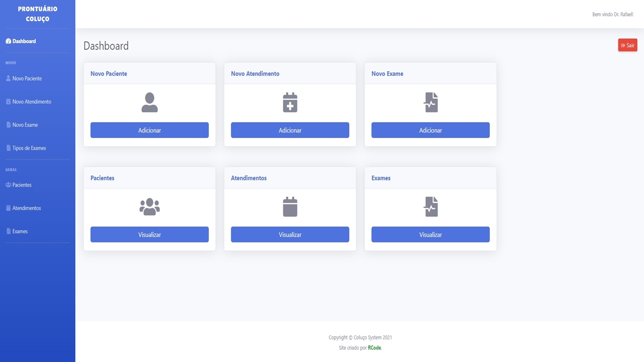The width and height of the screenshot is (644, 362).
Task: Click the medical file icon in Novo Exame card
Action: [x=431, y=102]
